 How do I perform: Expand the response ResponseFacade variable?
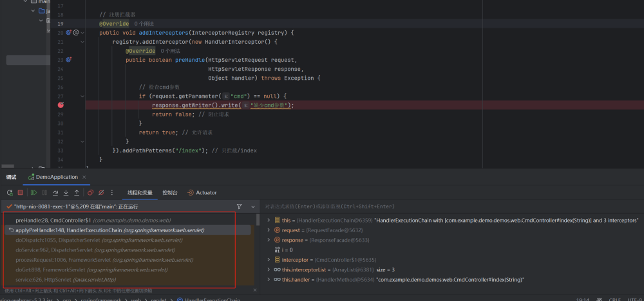[269, 240]
